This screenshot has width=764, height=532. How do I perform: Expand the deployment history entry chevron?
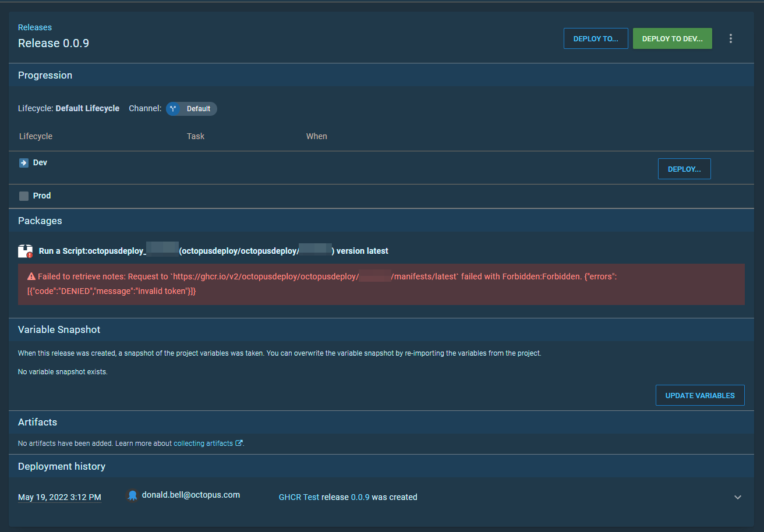tap(738, 497)
